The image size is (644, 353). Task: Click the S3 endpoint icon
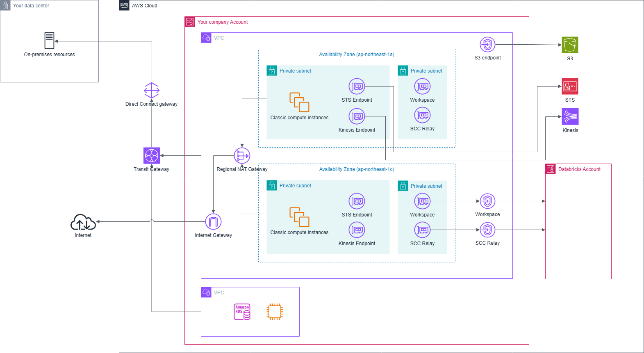[x=487, y=44]
